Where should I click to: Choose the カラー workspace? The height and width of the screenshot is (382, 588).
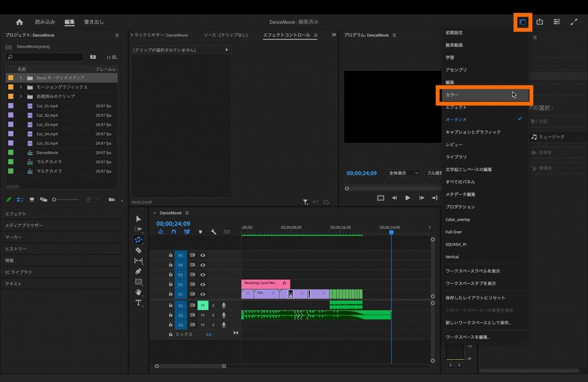(x=485, y=95)
